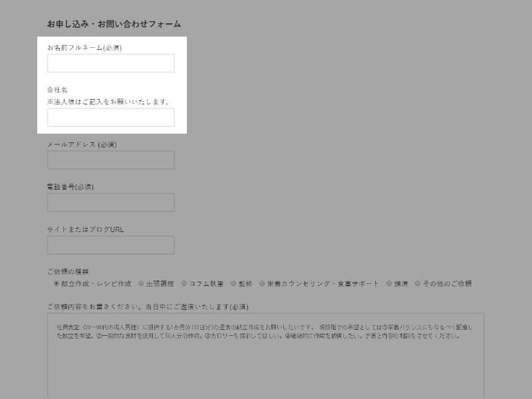Click the お名前フルネーム input field
Screen dimensions: 532x399
tap(110, 63)
